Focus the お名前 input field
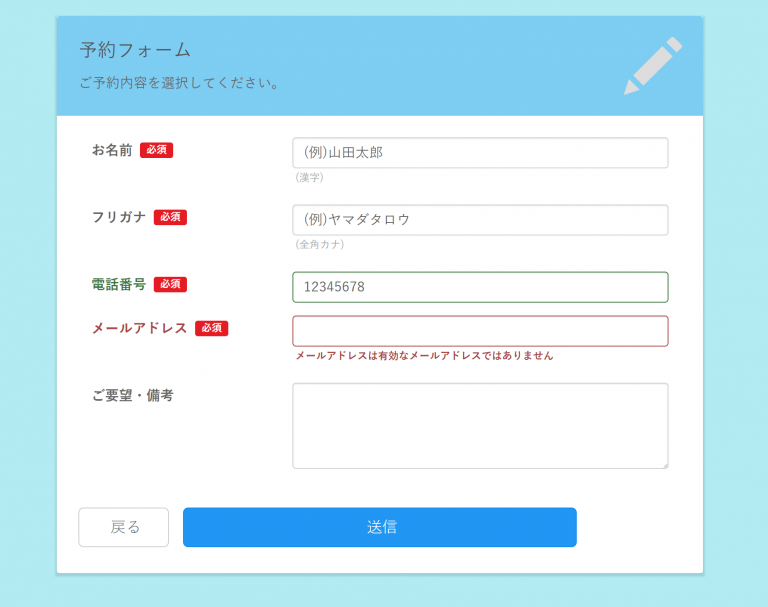The height and width of the screenshot is (607, 768). pos(480,153)
